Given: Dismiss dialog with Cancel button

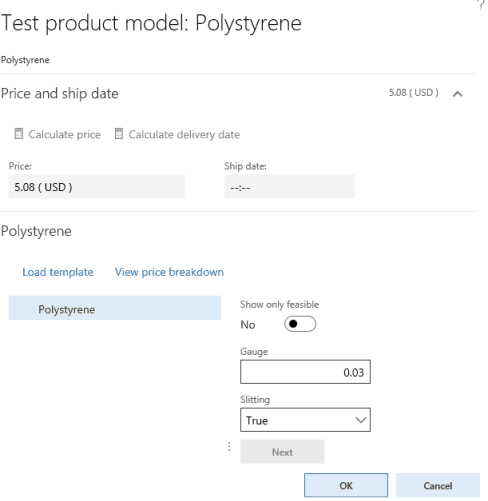Looking at the screenshot, I should [x=438, y=485].
